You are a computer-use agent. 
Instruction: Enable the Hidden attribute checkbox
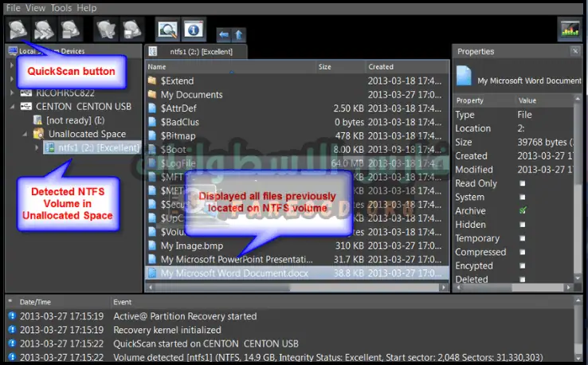[x=523, y=225]
